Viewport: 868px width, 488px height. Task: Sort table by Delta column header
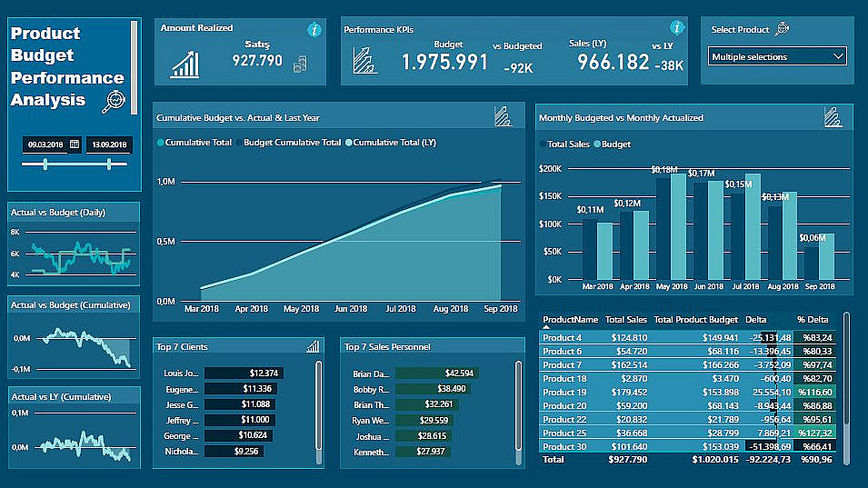(x=755, y=319)
